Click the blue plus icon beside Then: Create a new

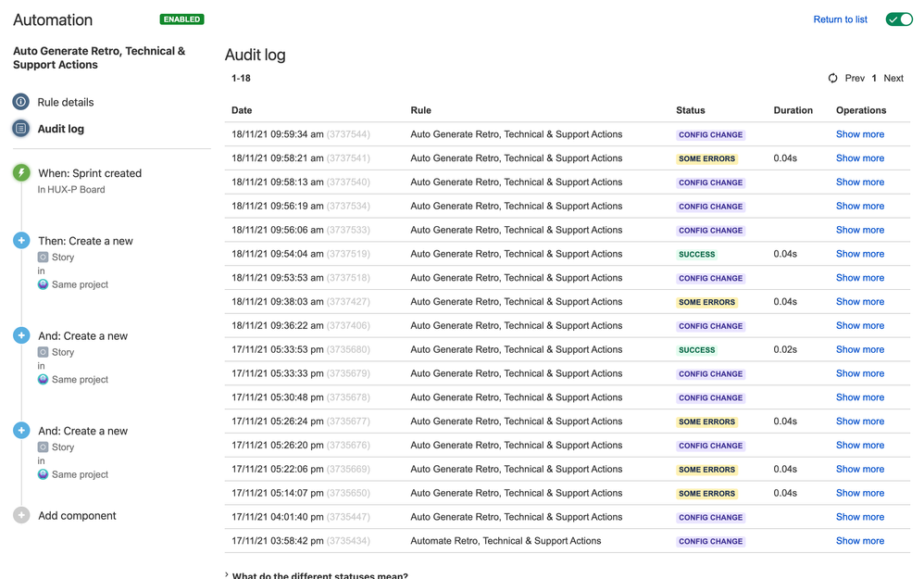(21, 241)
